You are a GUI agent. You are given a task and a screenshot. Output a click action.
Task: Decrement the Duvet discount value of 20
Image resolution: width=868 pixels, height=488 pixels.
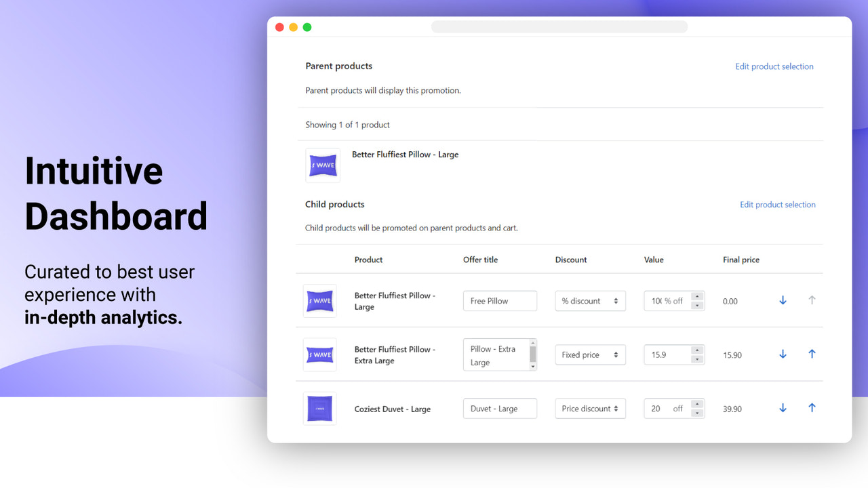click(697, 411)
